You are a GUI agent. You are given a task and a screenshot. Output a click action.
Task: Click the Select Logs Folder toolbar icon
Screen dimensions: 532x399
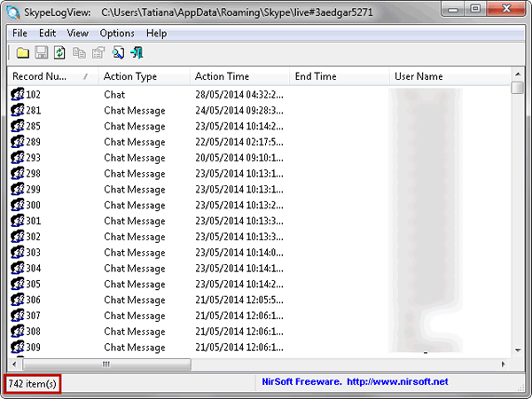pyautogui.click(x=23, y=53)
